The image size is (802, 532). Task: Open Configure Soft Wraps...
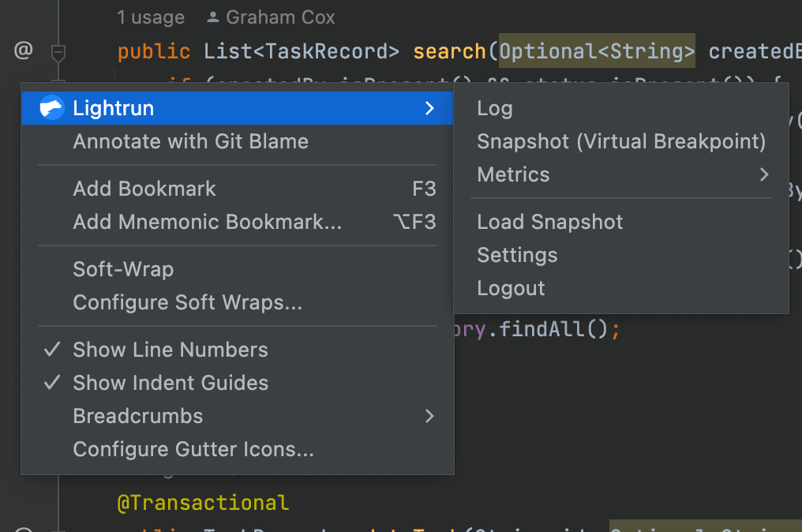(x=238, y=302)
